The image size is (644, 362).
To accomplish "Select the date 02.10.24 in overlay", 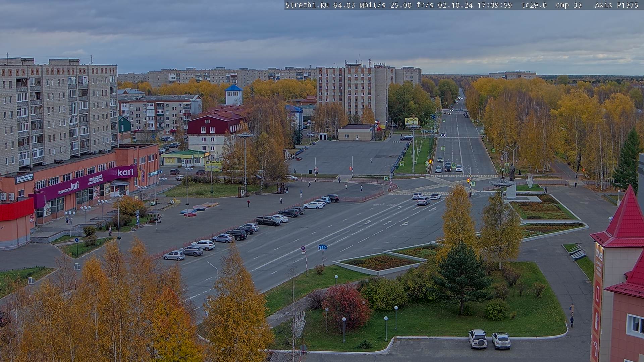I will 455,5.
